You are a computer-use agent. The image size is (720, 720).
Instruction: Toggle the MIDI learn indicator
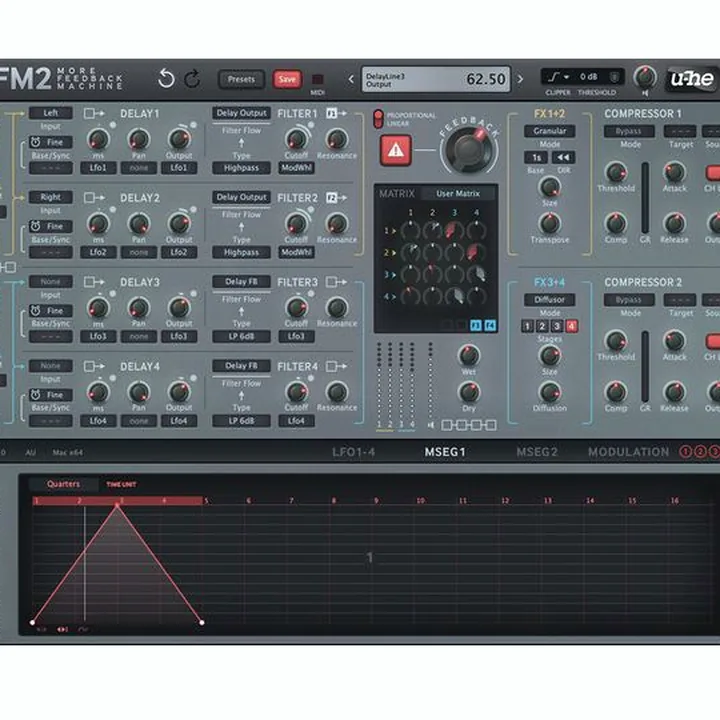coord(317,79)
